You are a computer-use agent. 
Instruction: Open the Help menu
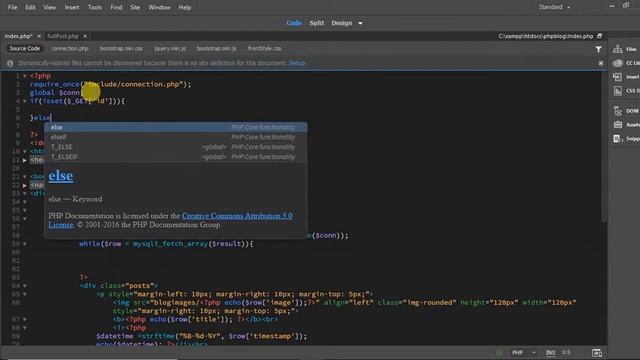pyautogui.click(x=185, y=7)
